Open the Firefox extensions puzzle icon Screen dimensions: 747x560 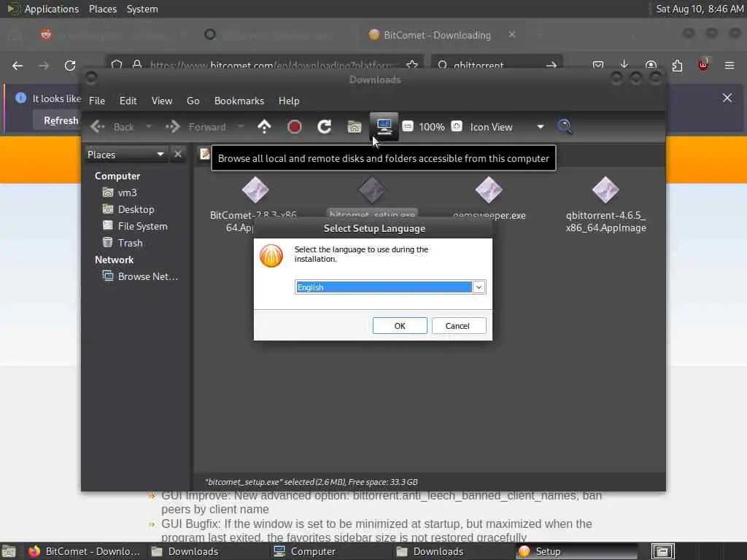pos(677,65)
